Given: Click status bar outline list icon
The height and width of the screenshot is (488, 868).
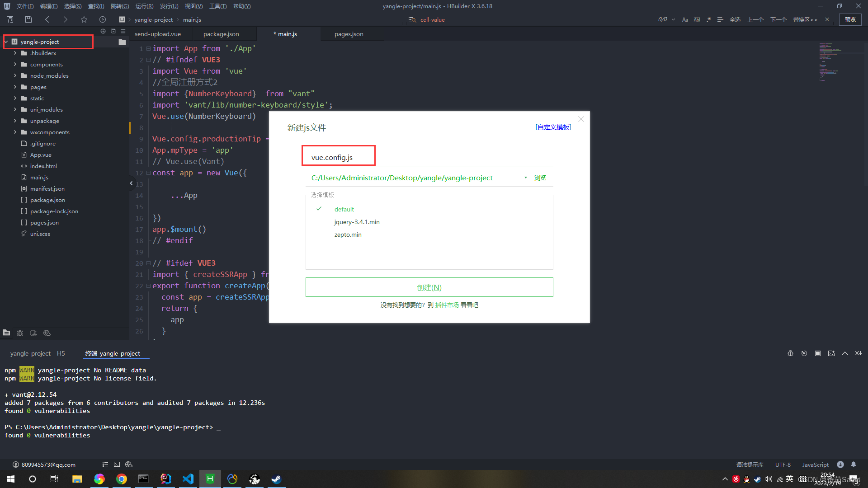Looking at the screenshot, I should (x=105, y=465).
